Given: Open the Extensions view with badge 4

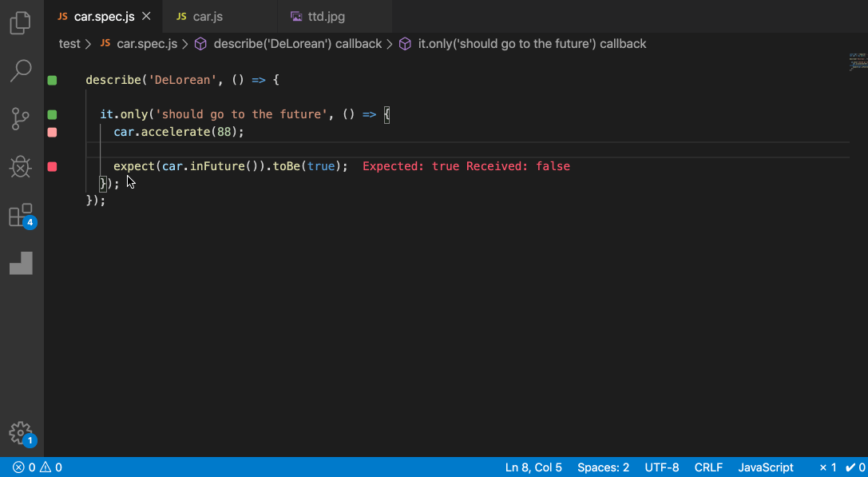Looking at the screenshot, I should [22, 216].
